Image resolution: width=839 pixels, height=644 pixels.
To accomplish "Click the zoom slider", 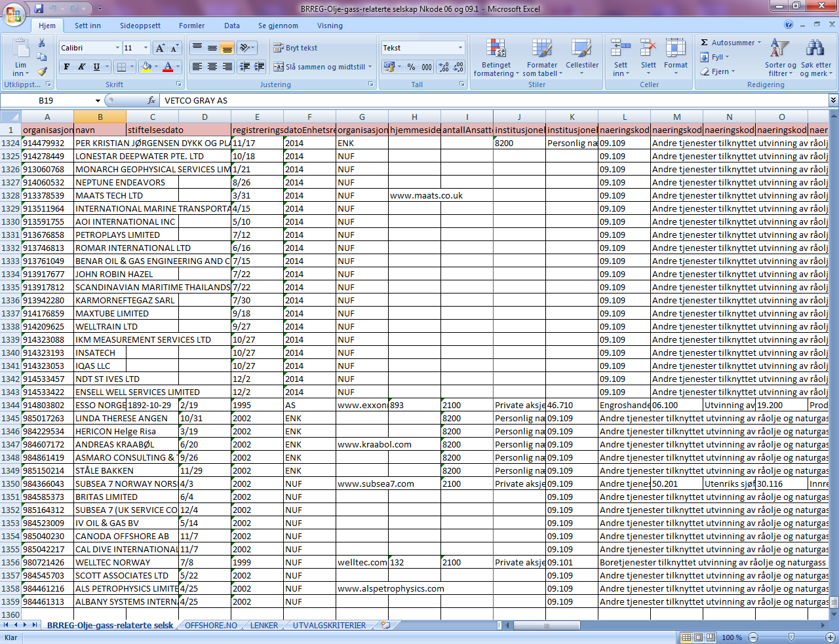I will [x=791, y=637].
